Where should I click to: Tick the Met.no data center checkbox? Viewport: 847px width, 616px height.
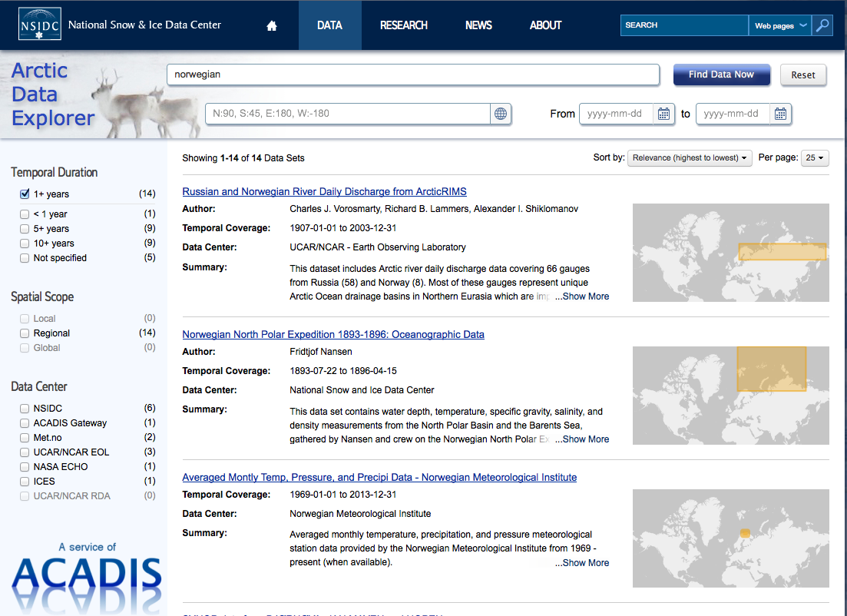(25, 438)
